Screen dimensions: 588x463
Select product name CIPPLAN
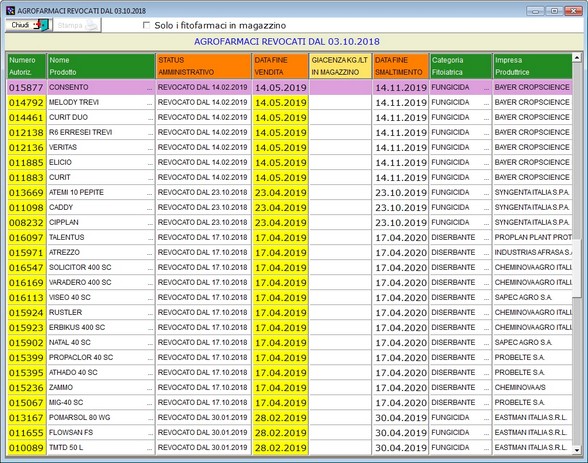(x=64, y=222)
